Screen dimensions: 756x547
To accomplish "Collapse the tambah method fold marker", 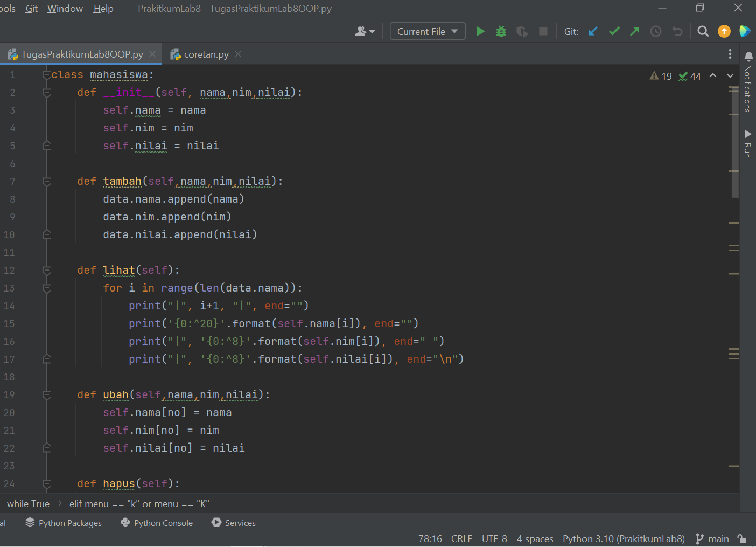I will click(x=47, y=182).
